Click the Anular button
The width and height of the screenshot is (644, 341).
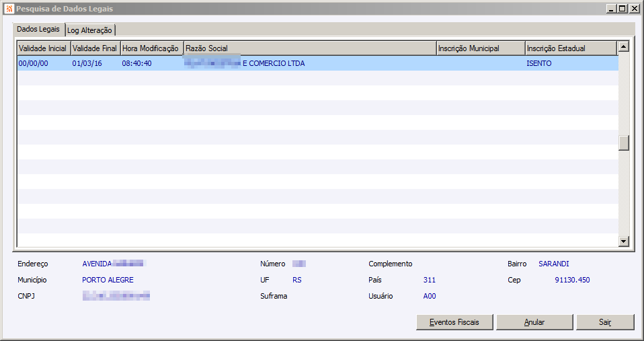click(534, 322)
